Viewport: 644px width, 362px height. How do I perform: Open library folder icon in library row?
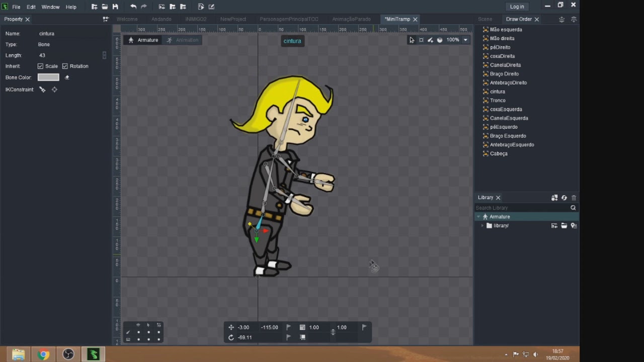564,226
